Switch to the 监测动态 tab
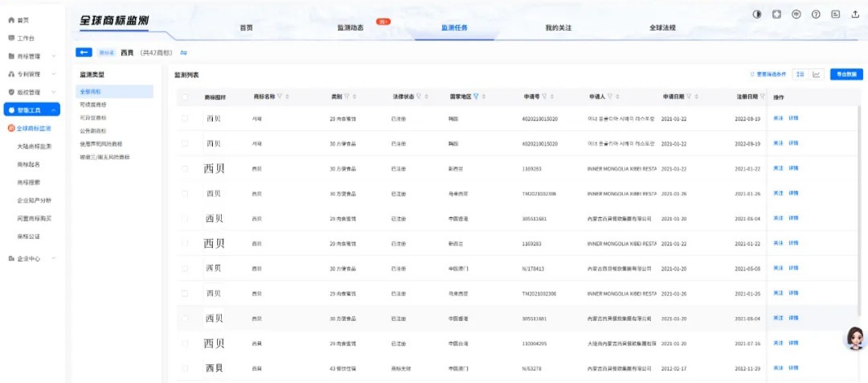This screenshot has height=383, width=868. pyautogui.click(x=350, y=27)
